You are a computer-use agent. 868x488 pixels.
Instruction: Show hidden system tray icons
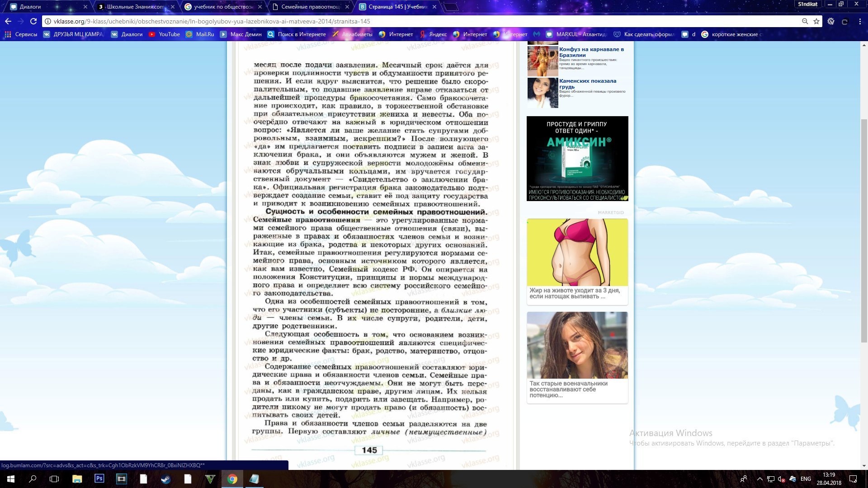tap(759, 479)
